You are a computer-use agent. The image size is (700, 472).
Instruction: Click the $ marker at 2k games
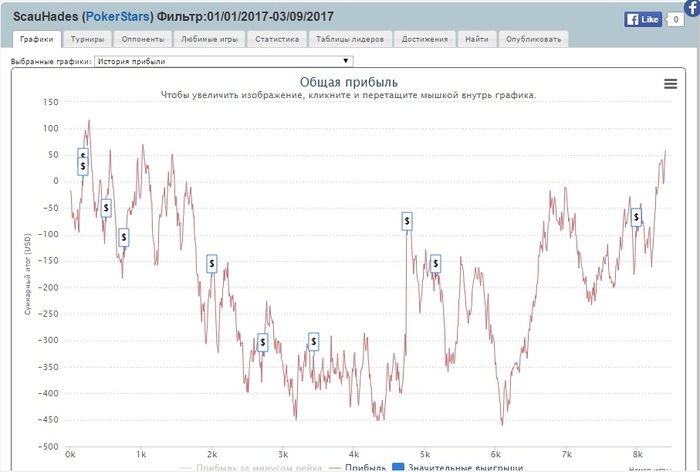pos(212,263)
